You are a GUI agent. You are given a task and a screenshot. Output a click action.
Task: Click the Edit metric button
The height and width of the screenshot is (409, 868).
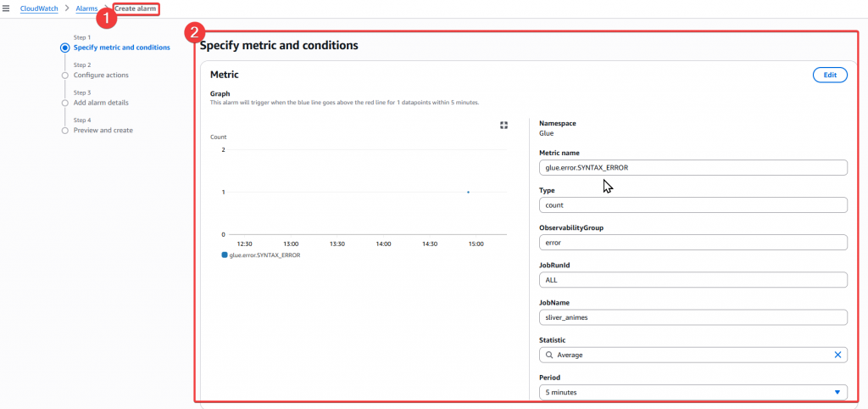(830, 75)
